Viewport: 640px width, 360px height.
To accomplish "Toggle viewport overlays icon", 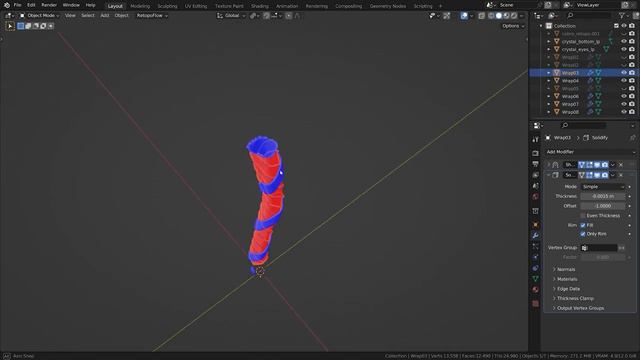I will coord(464,16).
